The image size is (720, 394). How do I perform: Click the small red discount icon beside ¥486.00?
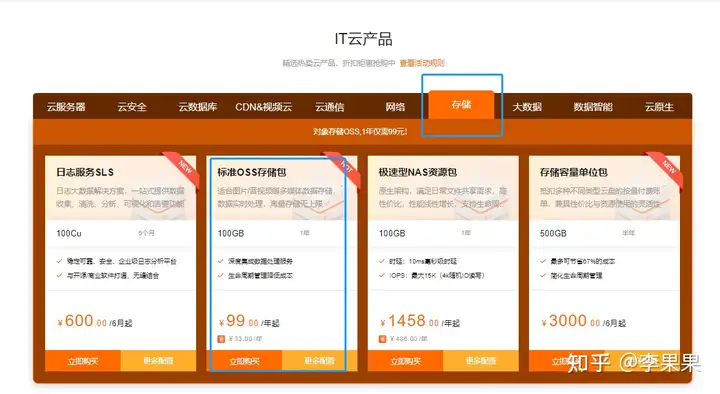click(382, 339)
